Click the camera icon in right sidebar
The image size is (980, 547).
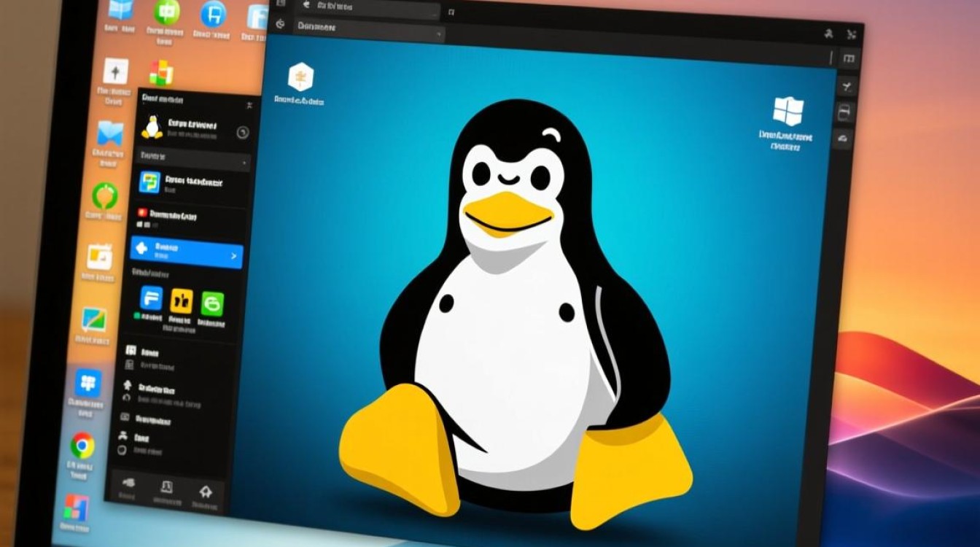tap(845, 111)
